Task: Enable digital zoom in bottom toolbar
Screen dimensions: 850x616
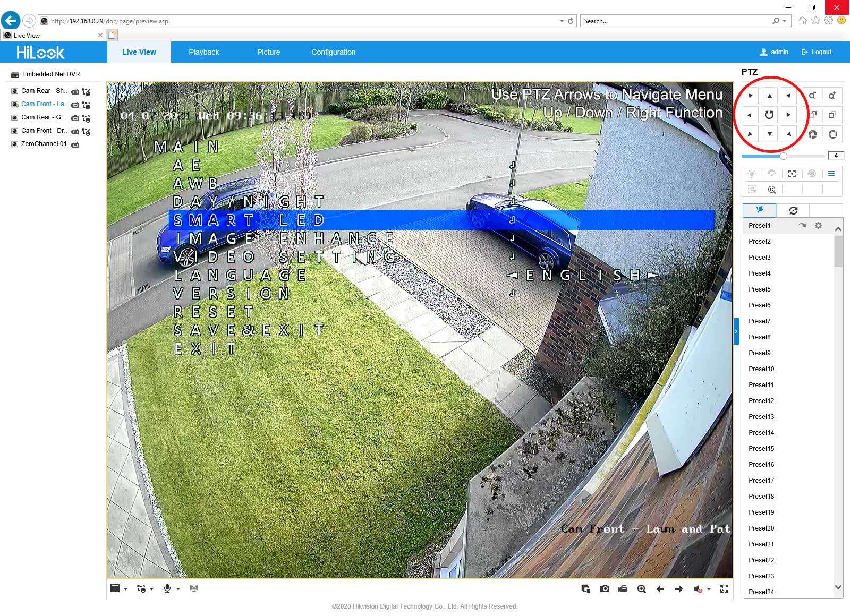Action: (642, 589)
